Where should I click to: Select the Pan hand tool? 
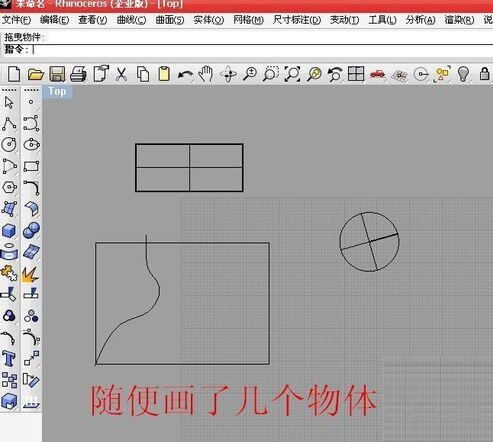pyautogui.click(x=206, y=74)
